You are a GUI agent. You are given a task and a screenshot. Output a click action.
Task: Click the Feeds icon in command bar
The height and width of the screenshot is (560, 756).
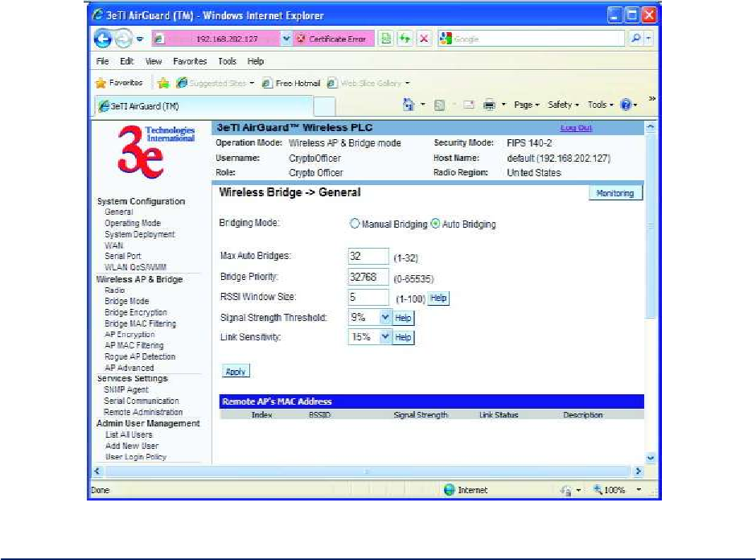[439, 105]
